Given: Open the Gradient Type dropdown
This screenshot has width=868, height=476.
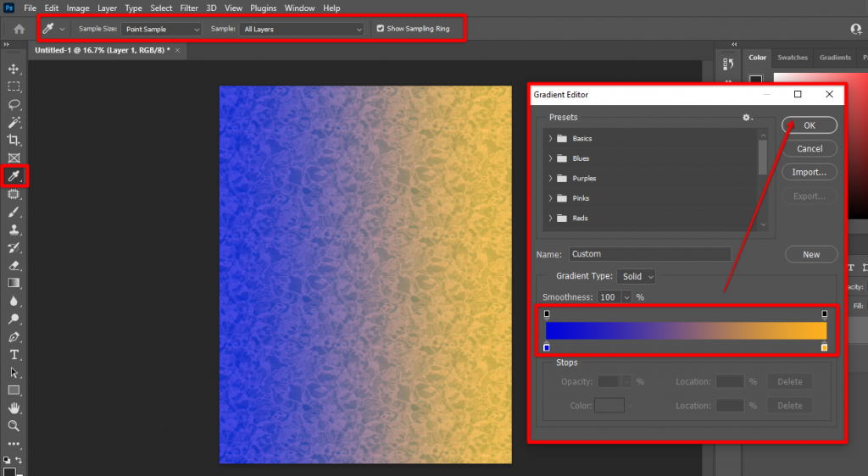Looking at the screenshot, I should point(637,277).
